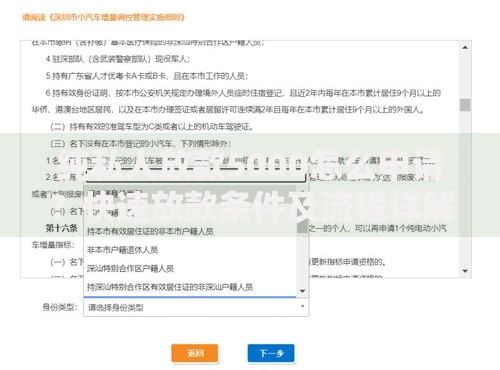
Task: Click the orange 返回 button
Action: [x=195, y=353]
